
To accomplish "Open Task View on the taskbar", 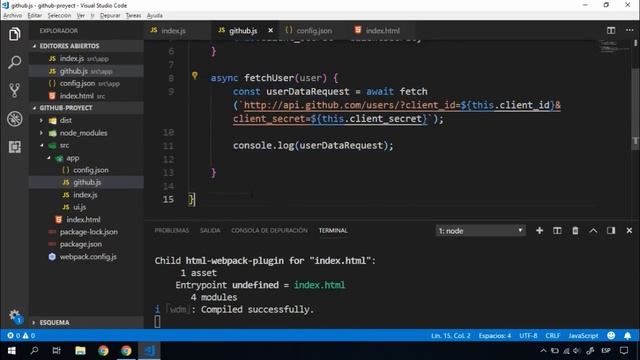I will 57,351.
